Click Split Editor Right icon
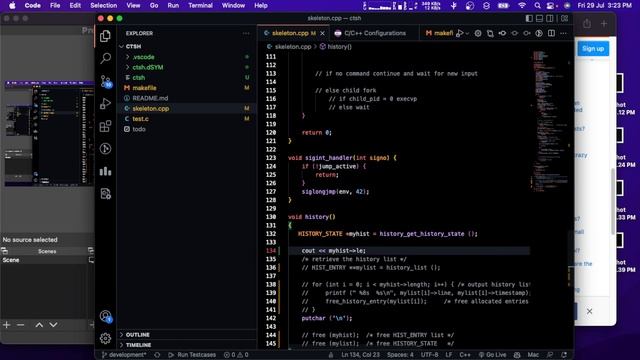Viewport: 640px width, 360px height. point(551,33)
